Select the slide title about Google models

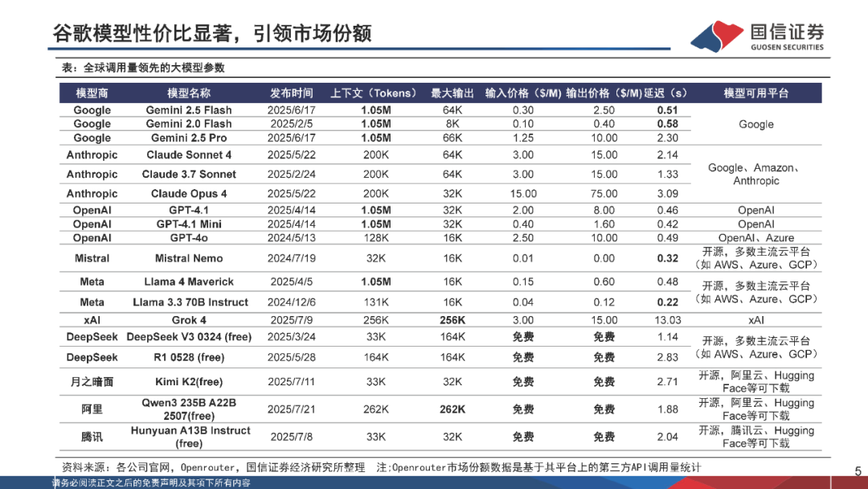212,33
